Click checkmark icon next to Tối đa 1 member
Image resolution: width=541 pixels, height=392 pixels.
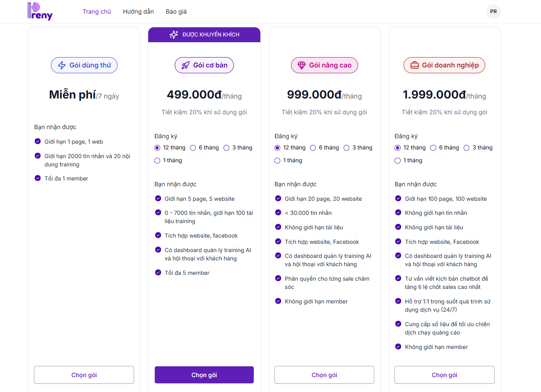tap(38, 178)
